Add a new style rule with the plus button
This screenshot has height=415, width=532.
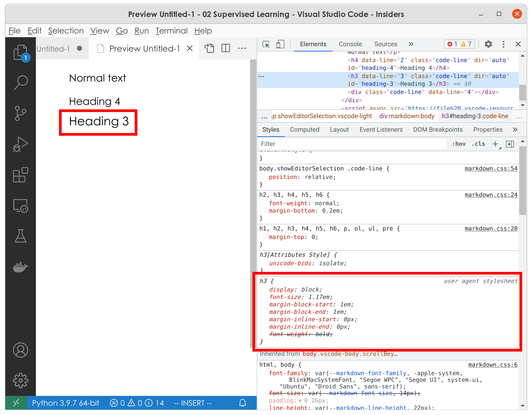[495, 144]
